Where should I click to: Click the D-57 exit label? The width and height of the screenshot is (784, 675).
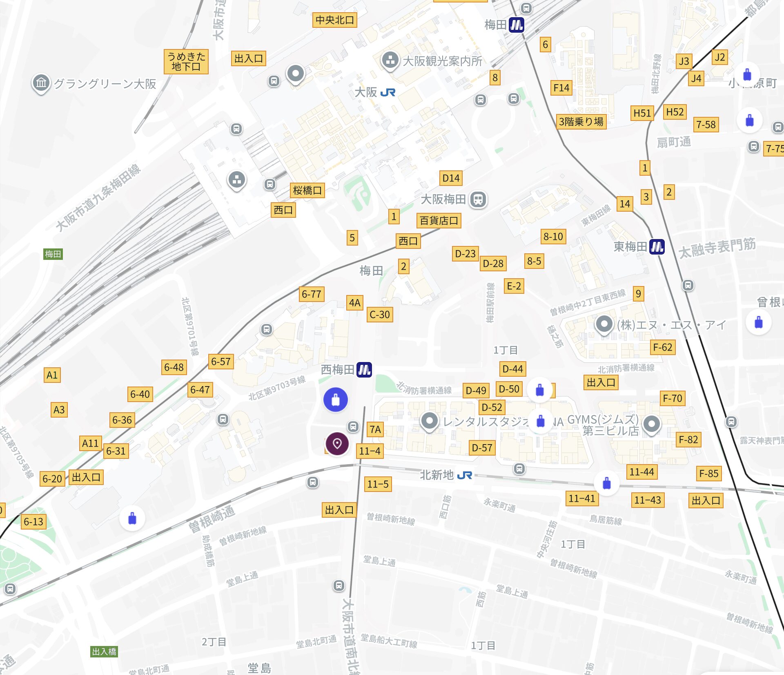(x=482, y=448)
